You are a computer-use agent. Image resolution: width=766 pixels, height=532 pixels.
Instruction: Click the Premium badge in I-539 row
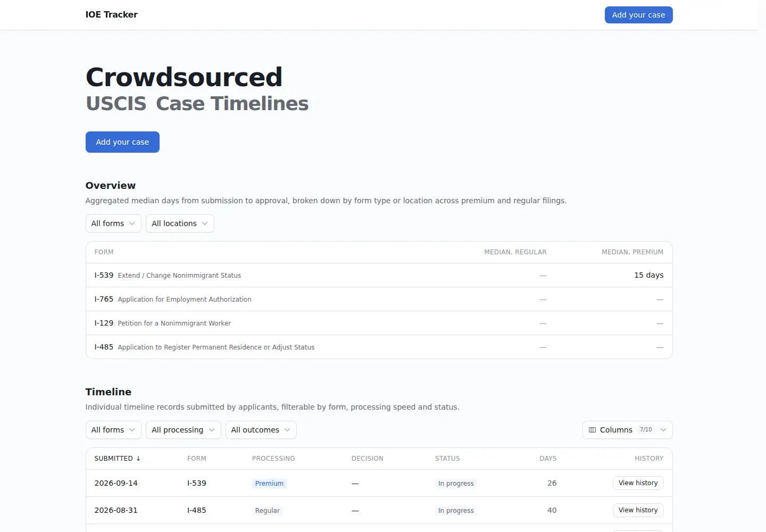pos(269,484)
